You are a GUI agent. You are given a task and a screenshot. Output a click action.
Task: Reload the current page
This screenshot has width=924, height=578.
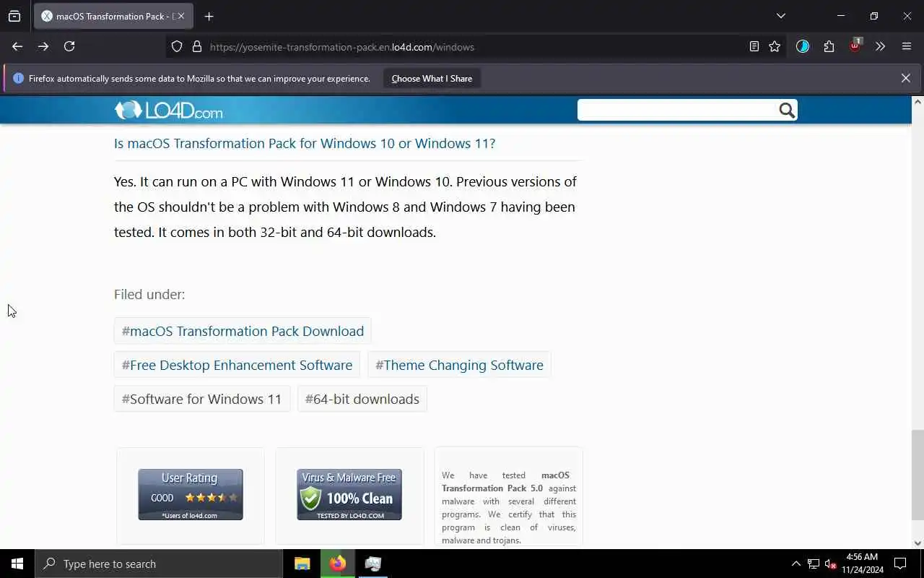pos(69,46)
